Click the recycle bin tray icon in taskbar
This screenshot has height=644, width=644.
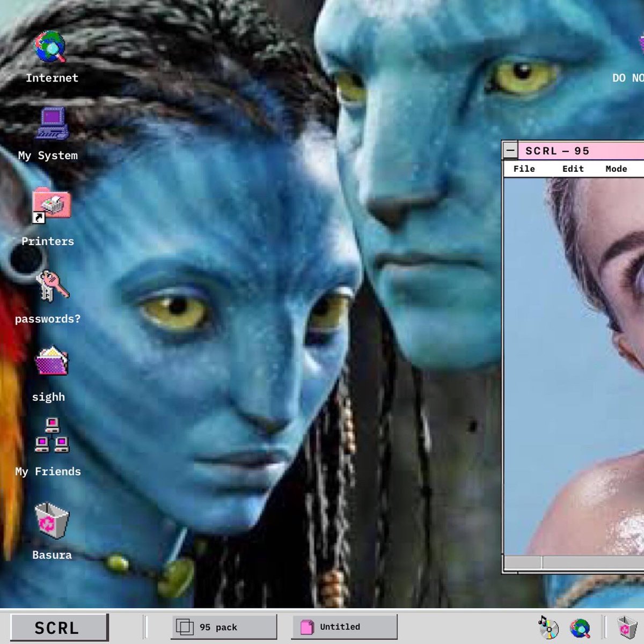[627, 627]
